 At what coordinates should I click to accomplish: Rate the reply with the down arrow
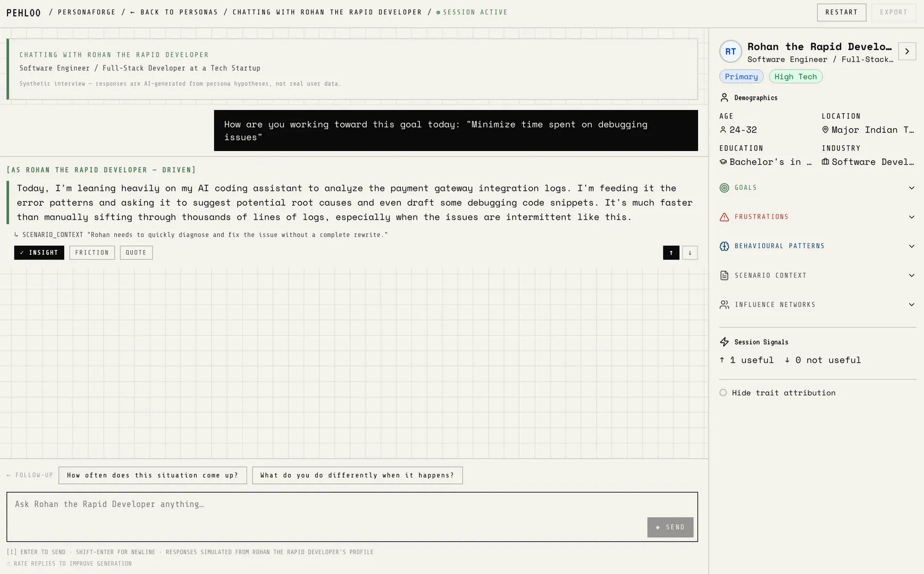coord(690,252)
